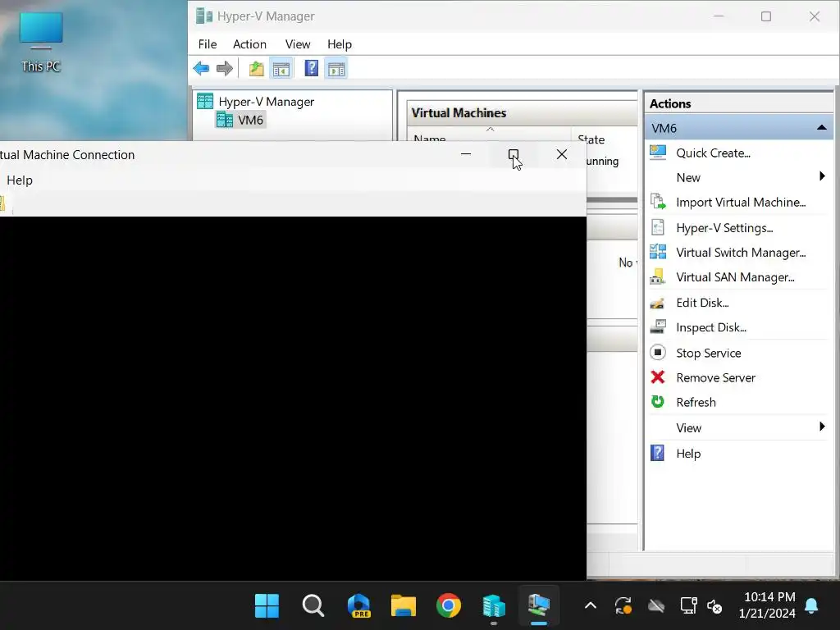
Task: Click the Import Virtual Machine icon
Action: click(x=658, y=202)
